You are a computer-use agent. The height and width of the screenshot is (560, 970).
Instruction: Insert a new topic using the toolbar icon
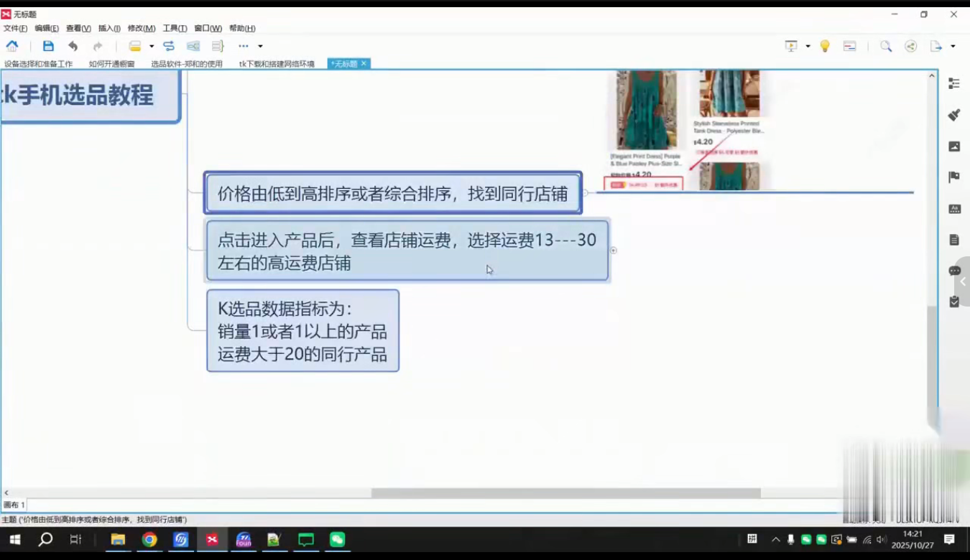pos(135,45)
